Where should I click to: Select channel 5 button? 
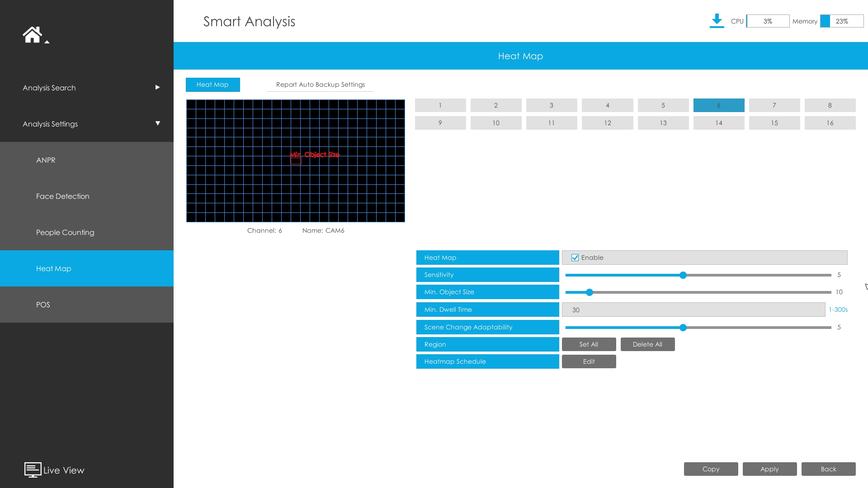tap(663, 105)
